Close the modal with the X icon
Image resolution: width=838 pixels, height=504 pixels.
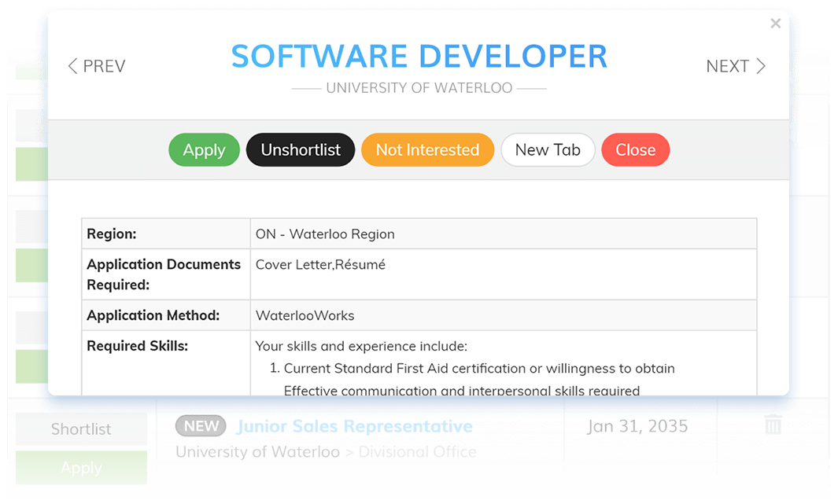click(x=776, y=24)
